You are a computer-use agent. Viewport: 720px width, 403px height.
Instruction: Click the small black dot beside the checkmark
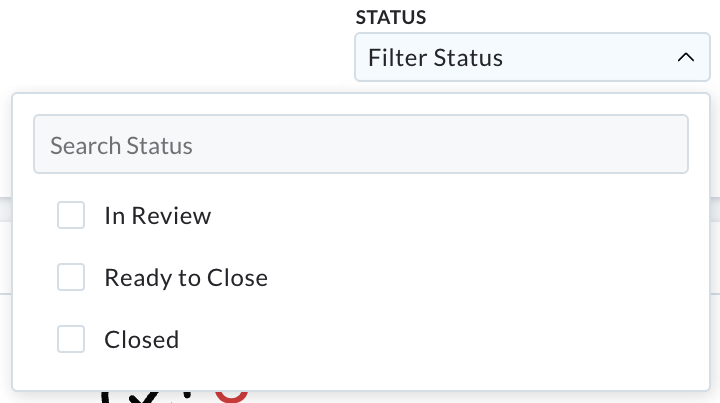(187, 394)
